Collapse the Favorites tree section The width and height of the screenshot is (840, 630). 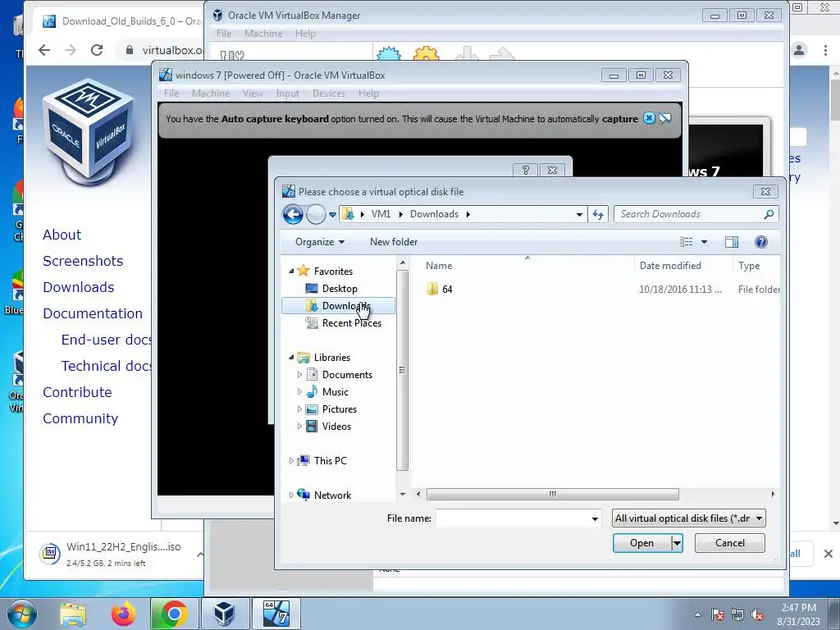291,271
